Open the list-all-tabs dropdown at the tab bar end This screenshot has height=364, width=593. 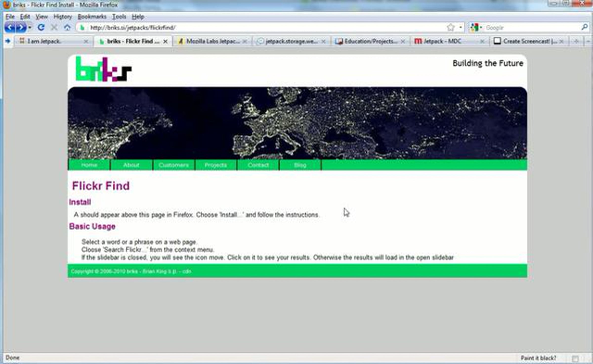pyautogui.click(x=588, y=41)
